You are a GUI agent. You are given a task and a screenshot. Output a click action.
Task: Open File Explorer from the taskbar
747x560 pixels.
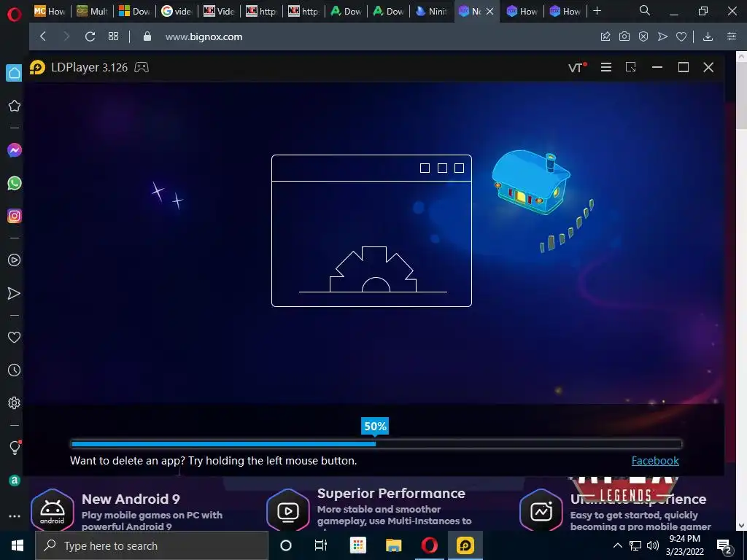(393, 545)
